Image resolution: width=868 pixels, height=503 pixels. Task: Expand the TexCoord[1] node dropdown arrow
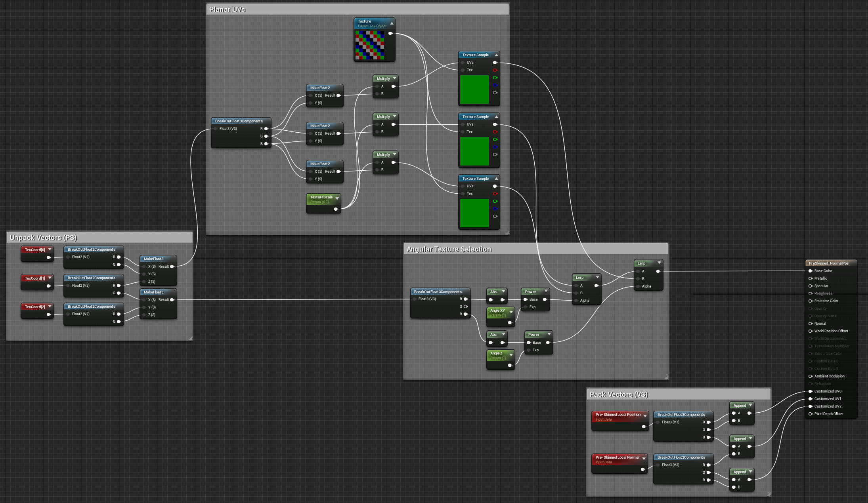click(50, 278)
